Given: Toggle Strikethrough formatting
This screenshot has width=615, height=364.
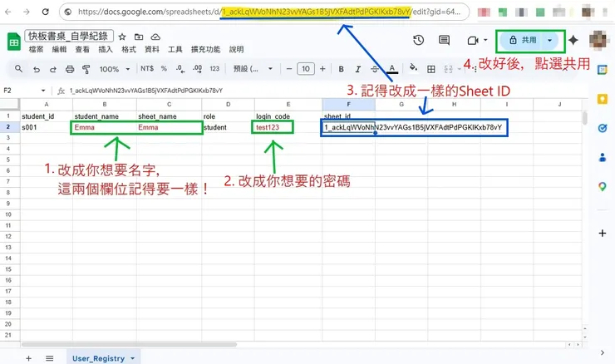Looking at the screenshot, I should point(375,70).
